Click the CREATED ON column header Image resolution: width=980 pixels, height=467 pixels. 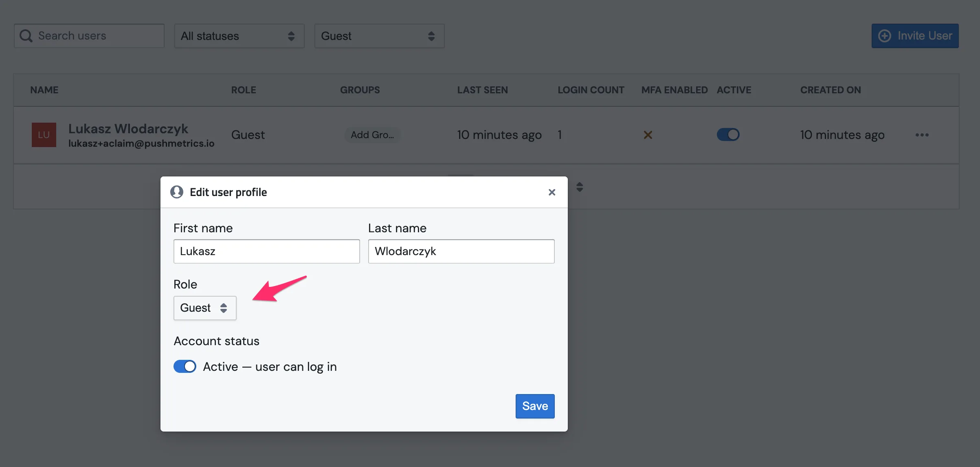click(831, 90)
